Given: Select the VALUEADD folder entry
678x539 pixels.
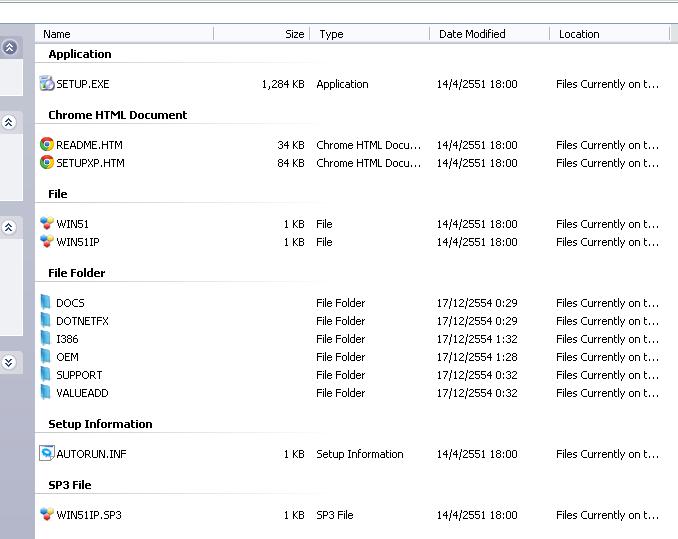Looking at the screenshot, I should (x=82, y=393).
